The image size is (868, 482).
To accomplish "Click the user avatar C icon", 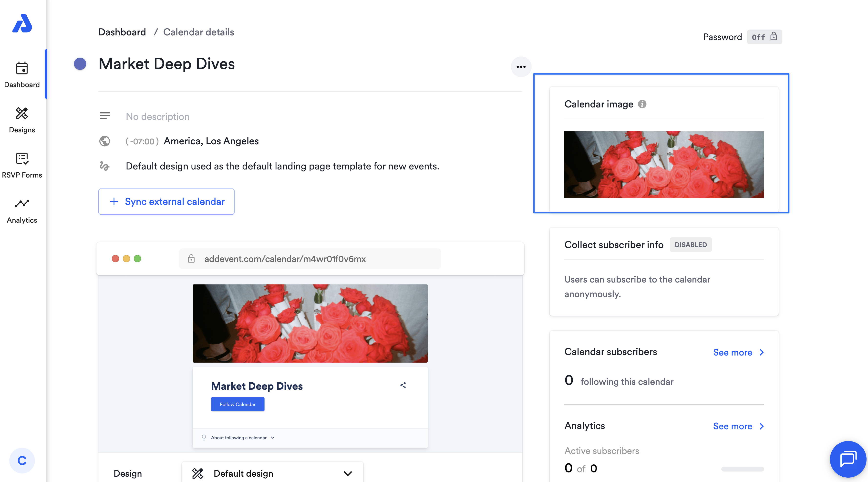I will point(22,461).
